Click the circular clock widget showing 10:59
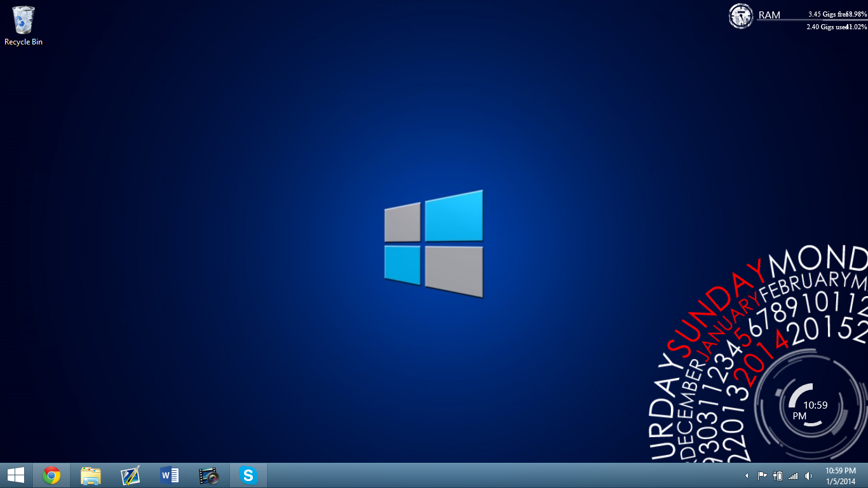The width and height of the screenshot is (868, 488). (x=810, y=405)
